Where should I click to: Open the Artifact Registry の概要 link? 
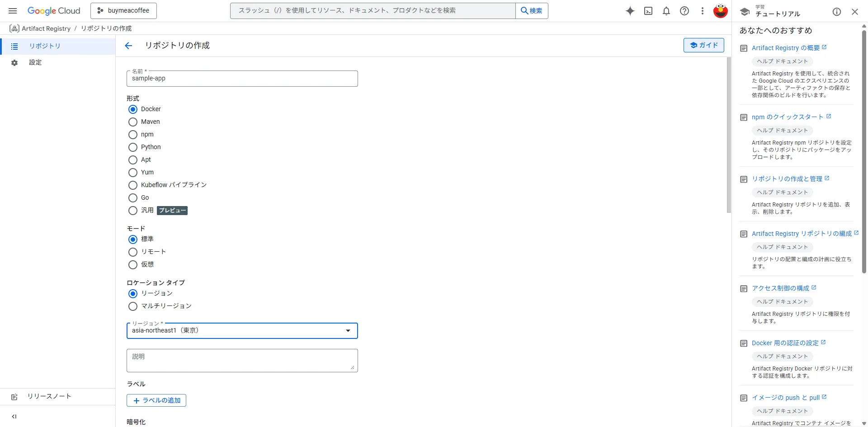point(785,48)
